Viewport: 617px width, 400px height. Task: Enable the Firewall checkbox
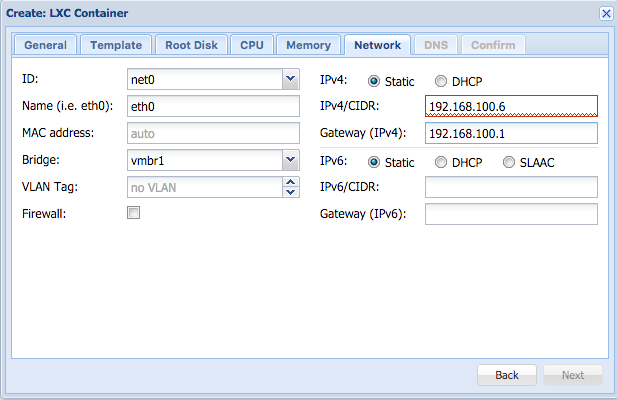click(x=133, y=213)
